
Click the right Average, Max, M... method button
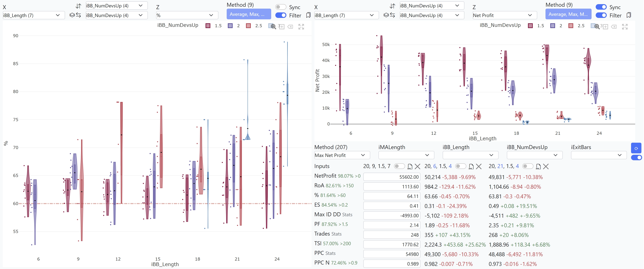[568, 14]
